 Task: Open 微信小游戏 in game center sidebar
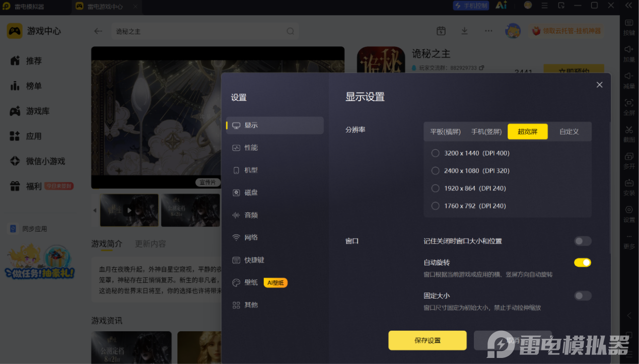click(x=38, y=162)
